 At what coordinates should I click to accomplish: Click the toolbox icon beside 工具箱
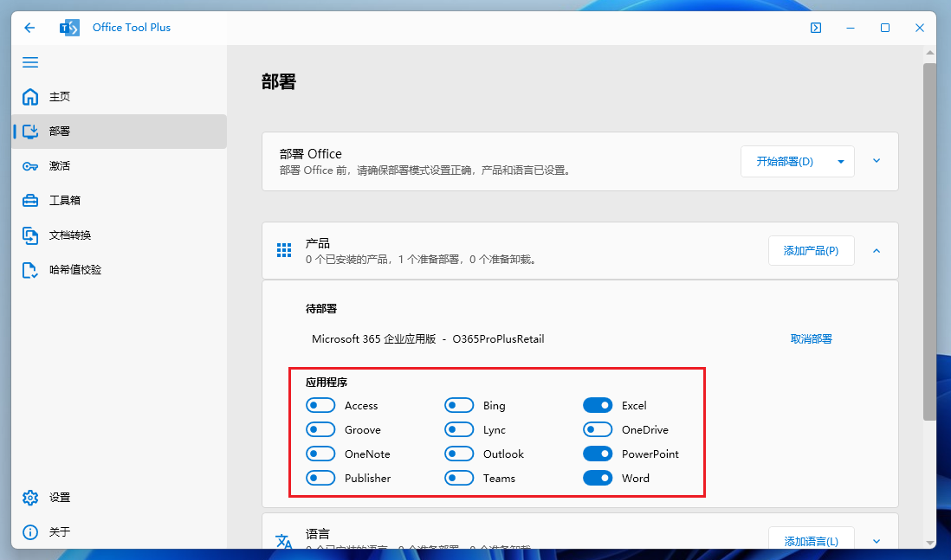click(30, 201)
